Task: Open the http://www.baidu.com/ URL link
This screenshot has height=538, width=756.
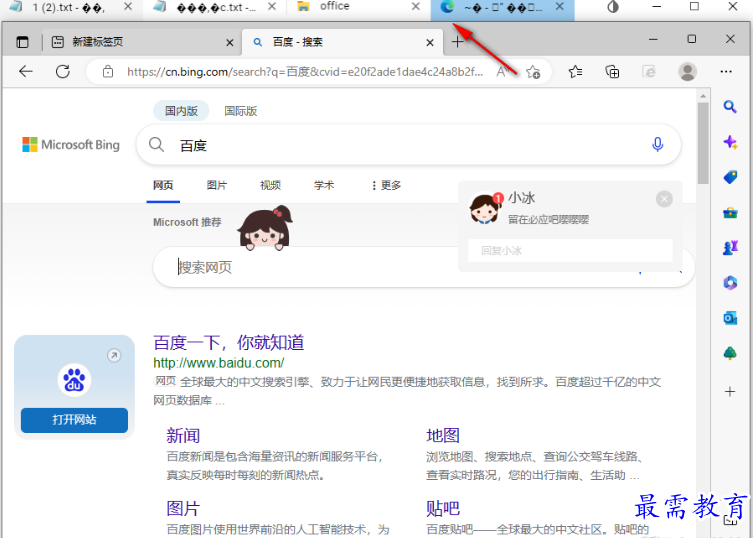Action: [x=218, y=363]
